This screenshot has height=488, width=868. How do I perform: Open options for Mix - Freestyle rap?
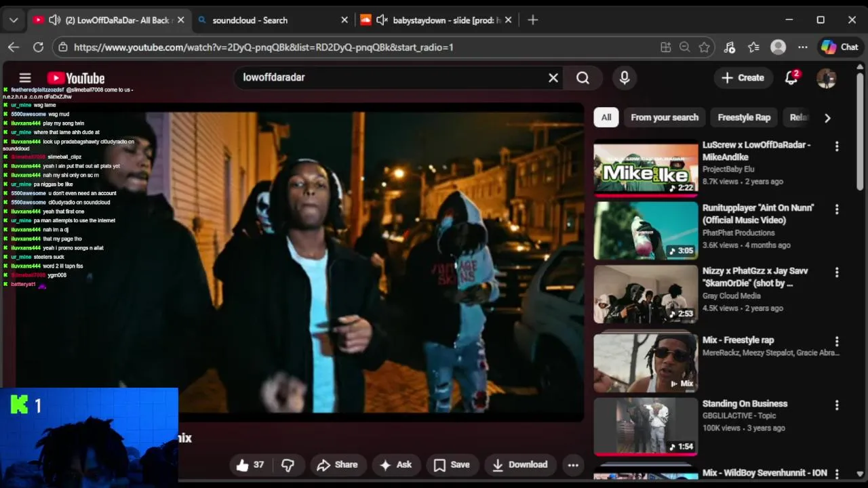click(x=837, y=342)
